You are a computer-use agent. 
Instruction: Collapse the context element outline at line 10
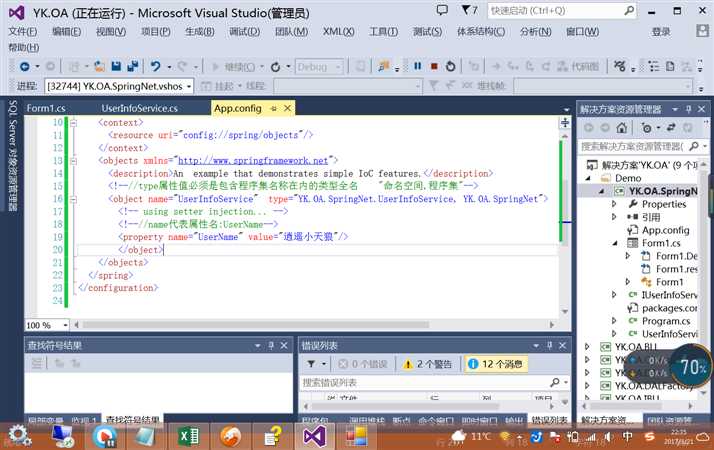(x=73, y=123)
